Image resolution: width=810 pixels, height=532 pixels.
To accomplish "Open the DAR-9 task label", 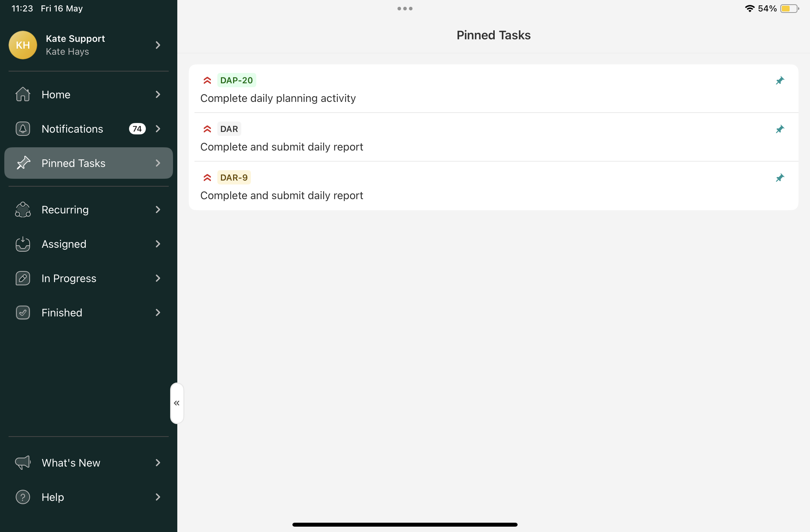I will 234,178.
